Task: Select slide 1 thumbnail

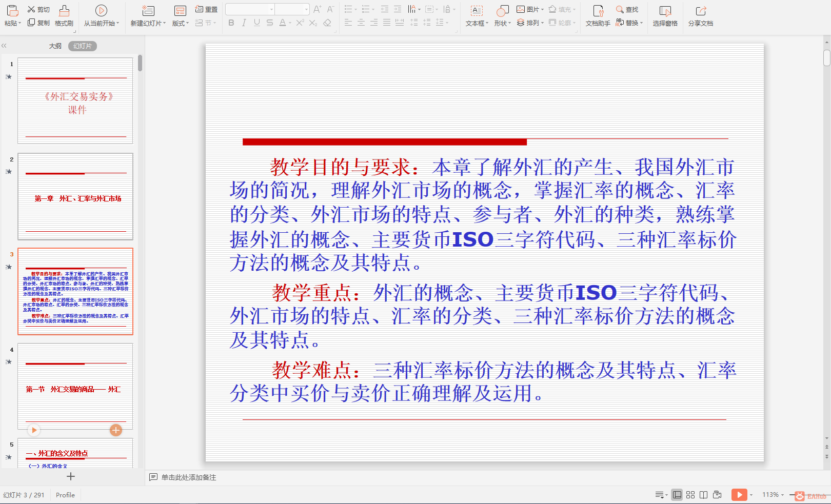Action: [75, 100]
